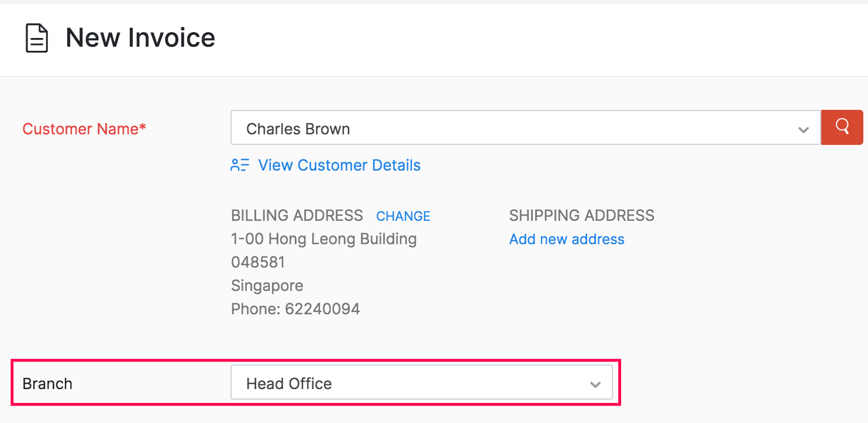Screen dimensions: 868x423
Task: Expand the Branch selection dropdown
Action: (595, 383)
